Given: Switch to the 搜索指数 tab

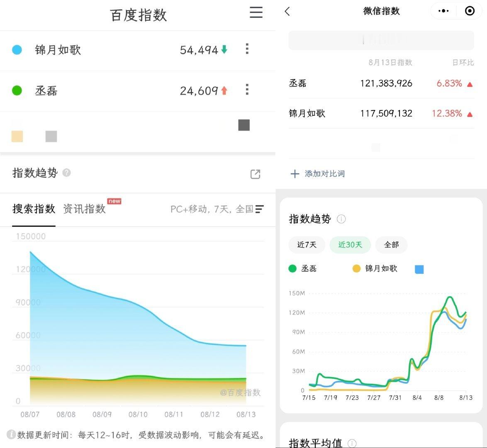Looking at the screenshot, I should tap(34, 209).
